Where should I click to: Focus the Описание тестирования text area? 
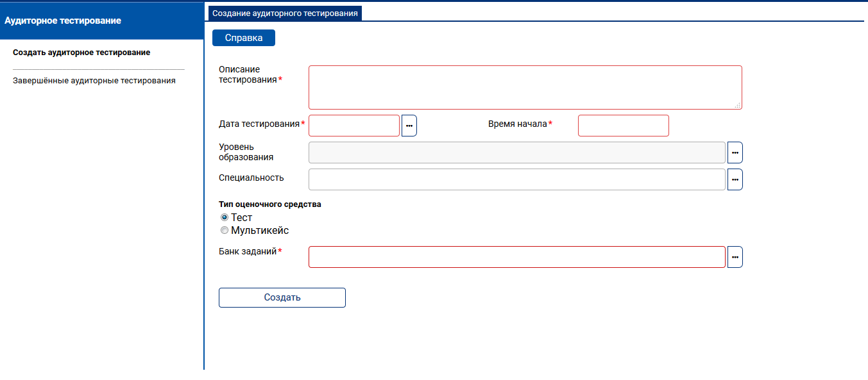coord(525,87)
